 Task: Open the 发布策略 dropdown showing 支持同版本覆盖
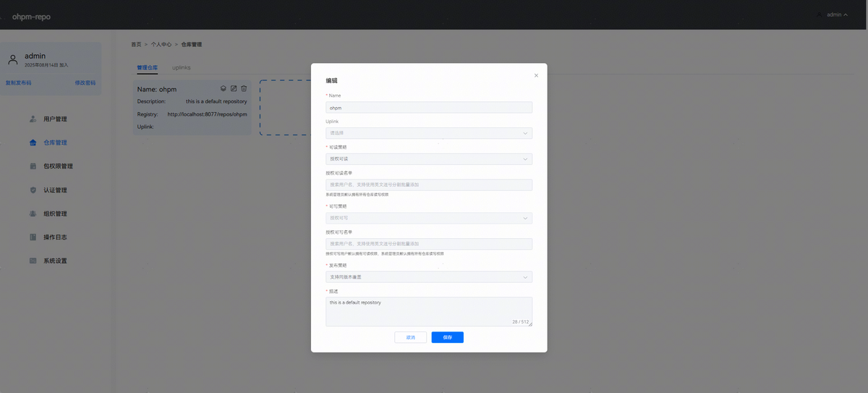(429, 277)
